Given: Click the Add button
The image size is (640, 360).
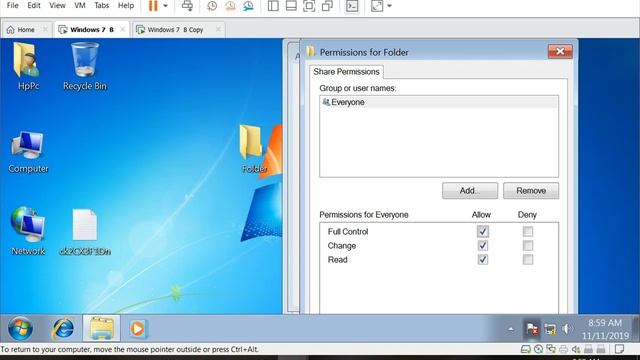Looking at the screenshot, I should pyautogui.click(x=470, y=191).
